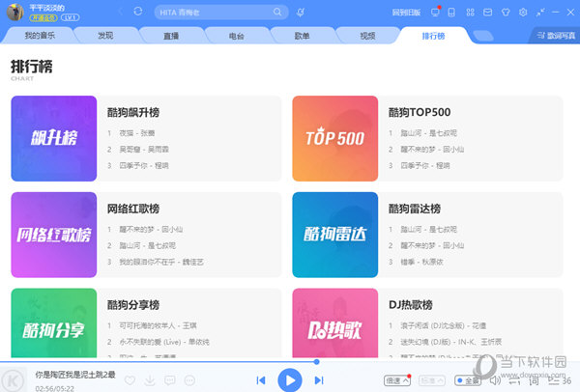
Task: Skip to the previous track
Action: pos(261,379)
